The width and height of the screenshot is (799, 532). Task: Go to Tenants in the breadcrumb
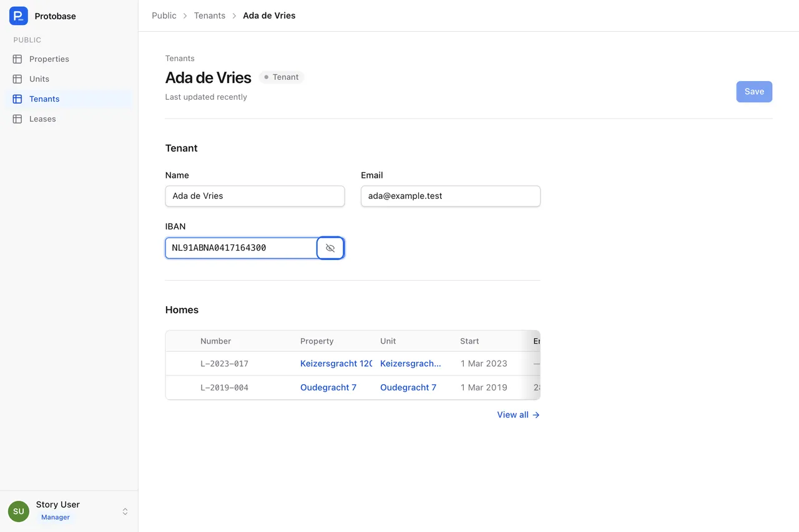point(210,16)
